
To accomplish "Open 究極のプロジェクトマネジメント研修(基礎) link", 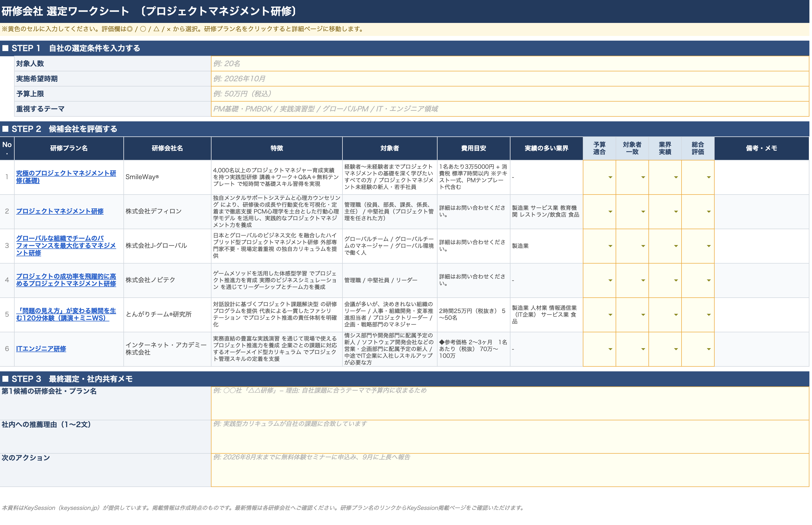I will click(66, 177).
